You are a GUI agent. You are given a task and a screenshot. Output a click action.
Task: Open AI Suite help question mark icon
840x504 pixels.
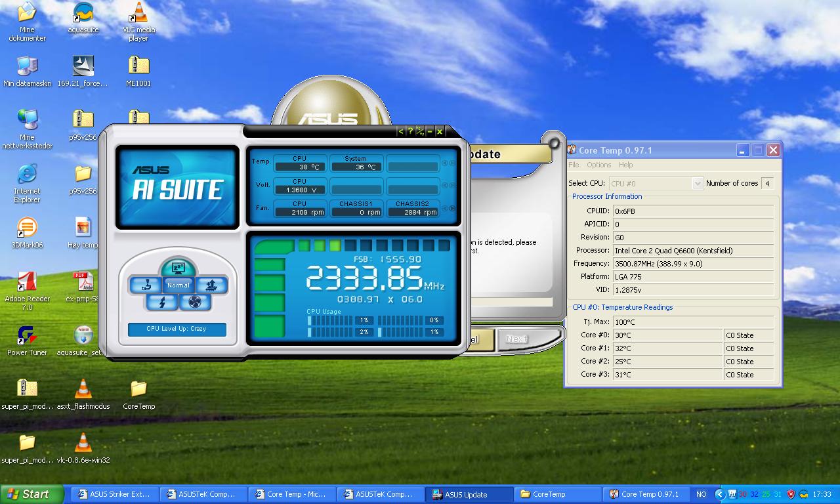(410, 131)
